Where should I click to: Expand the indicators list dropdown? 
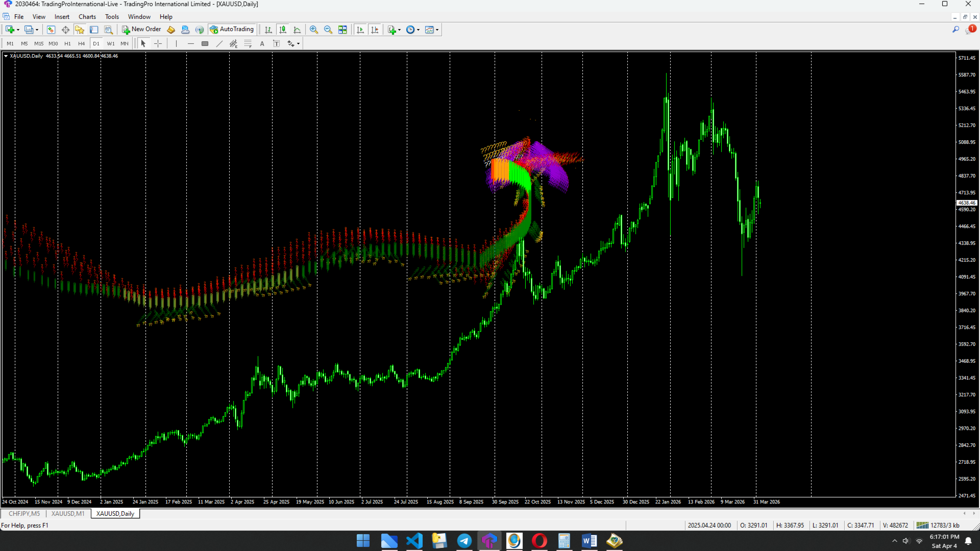(399, 30)
